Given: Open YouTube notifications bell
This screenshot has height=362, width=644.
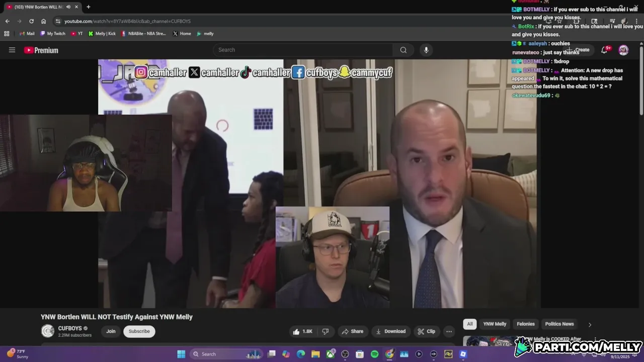Looking at the screenshot, I should (605, 50).
